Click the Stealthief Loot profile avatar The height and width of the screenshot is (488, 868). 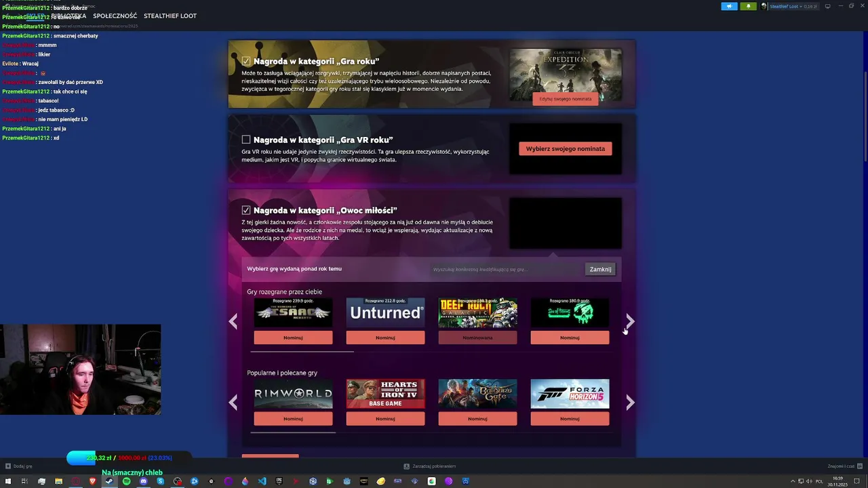click(x=764, y=6)
